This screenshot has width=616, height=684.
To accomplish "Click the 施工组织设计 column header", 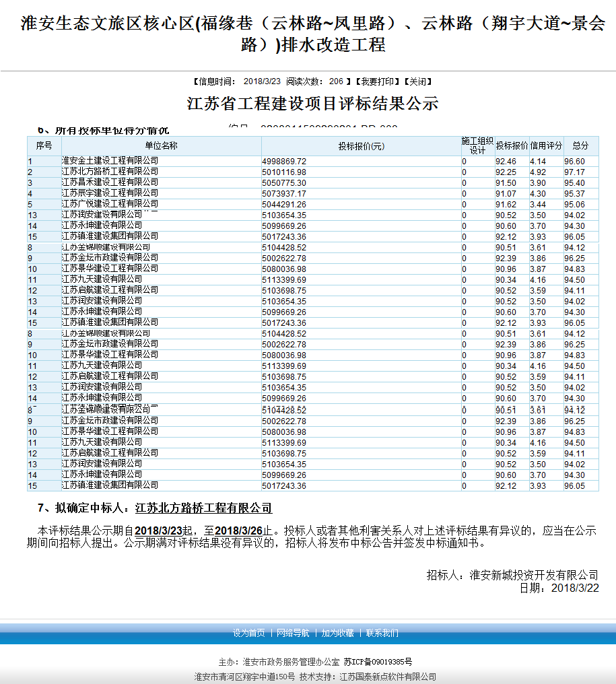I will tap(477, 145).
